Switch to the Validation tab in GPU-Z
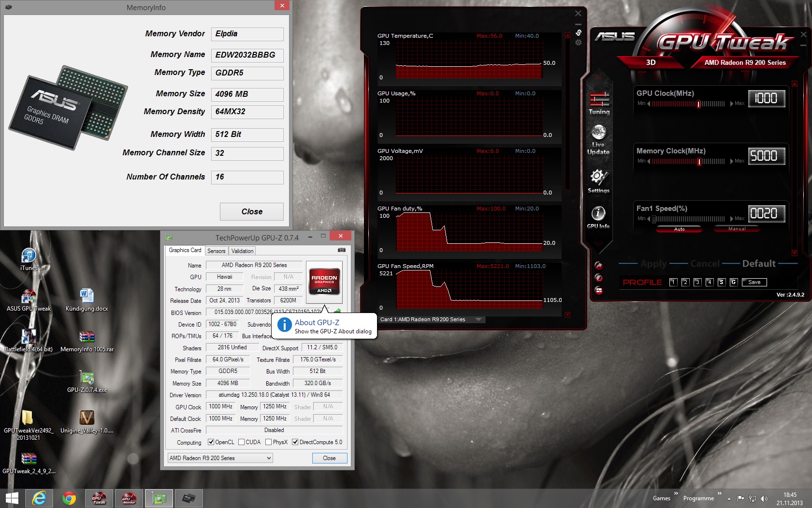 pos(242,251)
